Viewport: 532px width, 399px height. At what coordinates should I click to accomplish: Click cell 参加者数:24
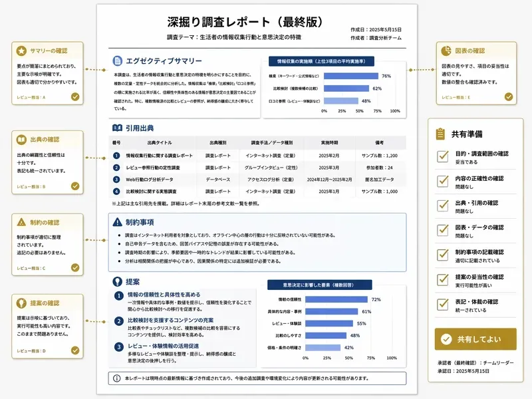(x=379, y=168)
